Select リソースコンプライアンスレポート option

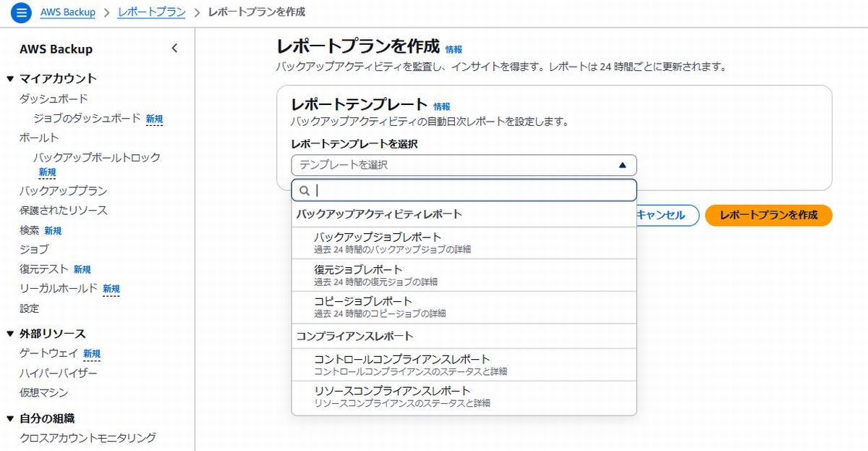click(x=464, y=396)
